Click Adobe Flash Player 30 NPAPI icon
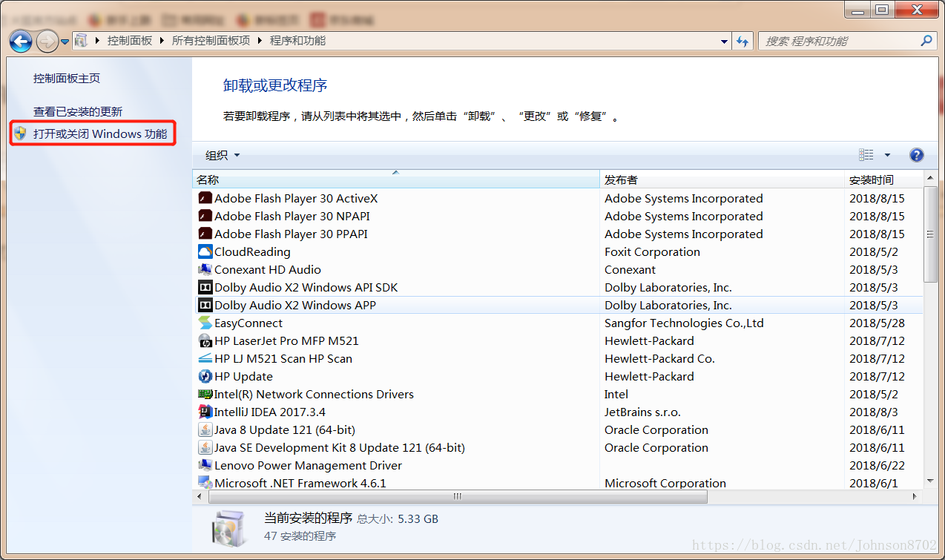The width and height of the screenshot is (945, 560). (205, 216)
